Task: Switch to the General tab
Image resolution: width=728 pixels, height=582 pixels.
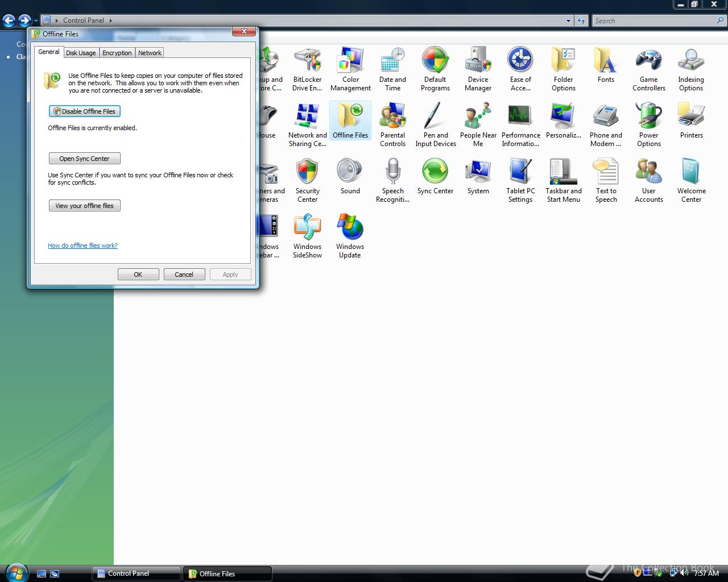Action: tap(49, 52)
